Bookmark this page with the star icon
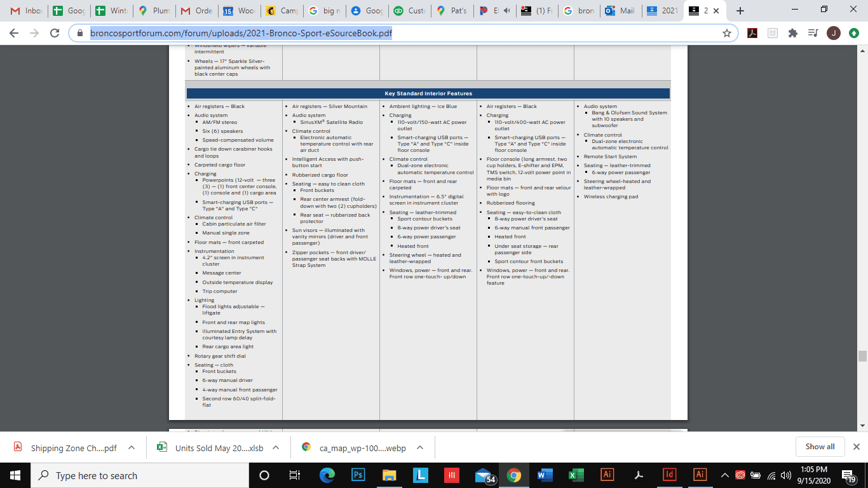This screenshot has width=868, height=488. (726, 33)
